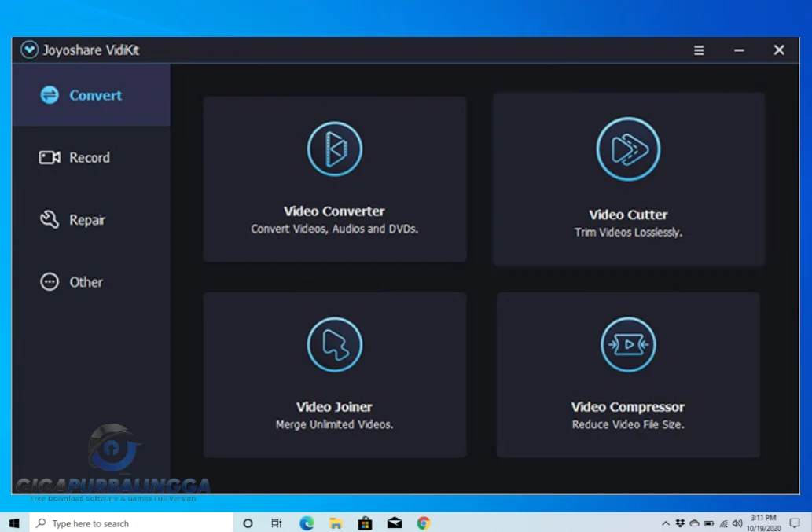Viewport: 812px width, 532px height.
Task: Switch to the Convert tab label
Action: pyautogui.click(x=96, y=95)
